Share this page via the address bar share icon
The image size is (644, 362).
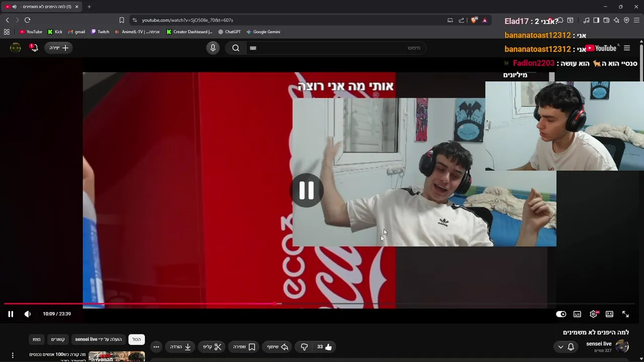(461, 20)
